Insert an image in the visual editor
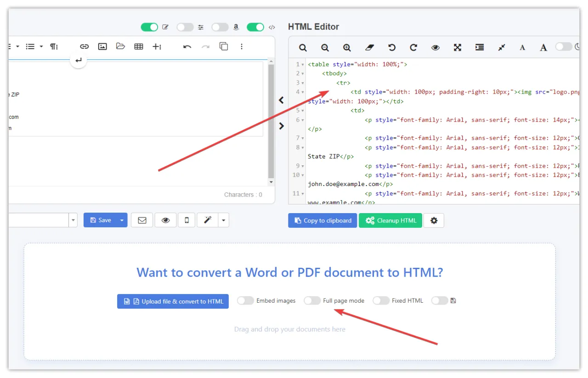This screenshot has width=588, height=378. click(102, 46)
